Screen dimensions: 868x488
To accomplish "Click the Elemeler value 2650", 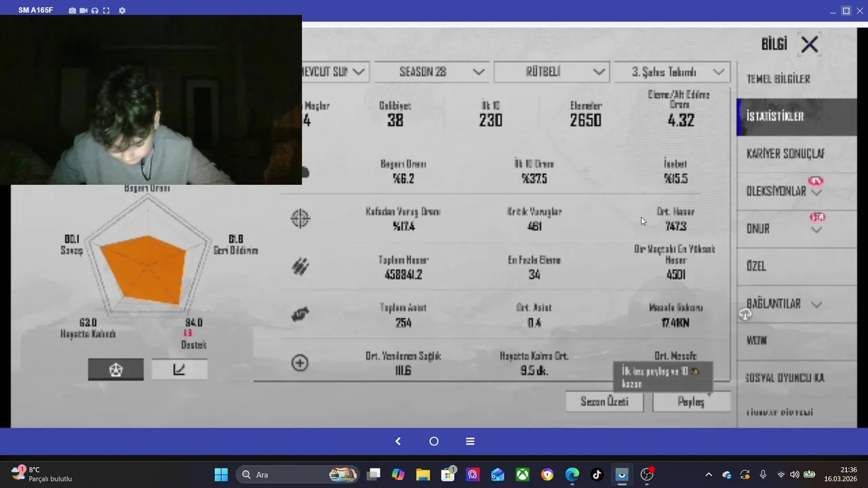I will 585,121.
